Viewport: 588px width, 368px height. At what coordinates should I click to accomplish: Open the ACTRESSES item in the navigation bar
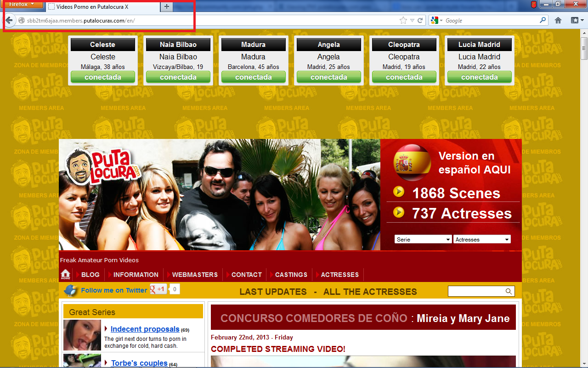click(x=340, y=275)
